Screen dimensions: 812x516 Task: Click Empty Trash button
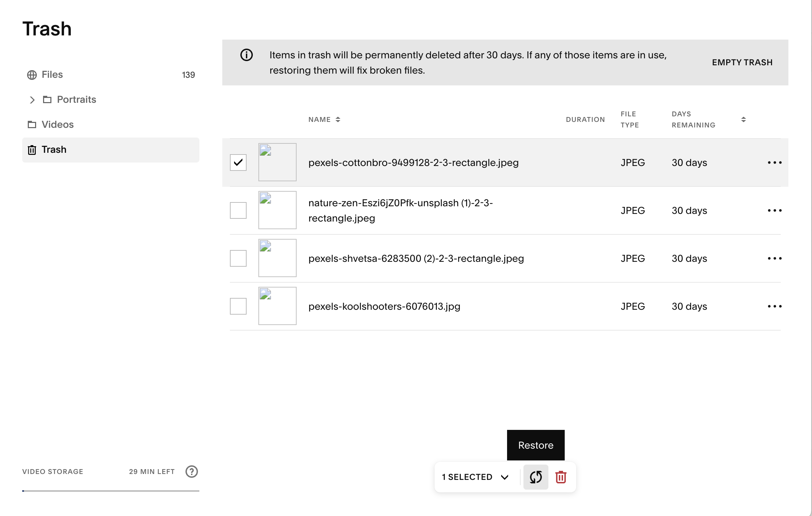[742, 63]
